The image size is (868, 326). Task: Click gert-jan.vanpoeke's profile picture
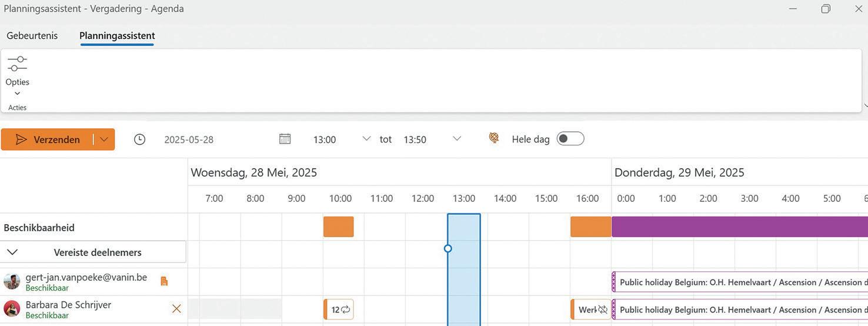[x=12, y=281]
